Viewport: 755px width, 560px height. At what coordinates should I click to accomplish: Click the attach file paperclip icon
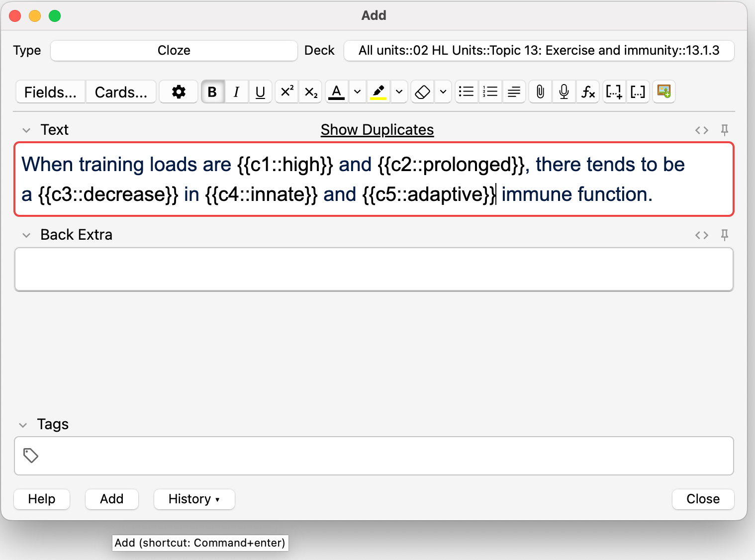click(540, 92)
